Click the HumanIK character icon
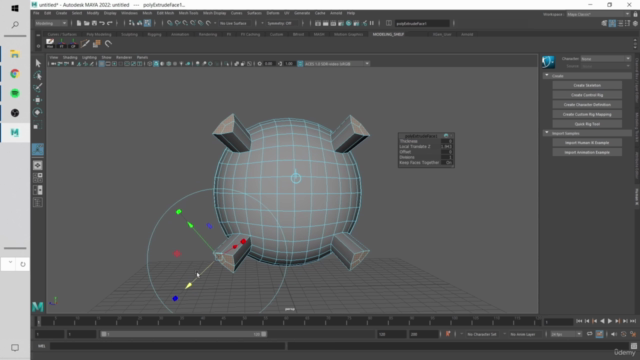Viewport: 640px width, 360px height. 549,62
